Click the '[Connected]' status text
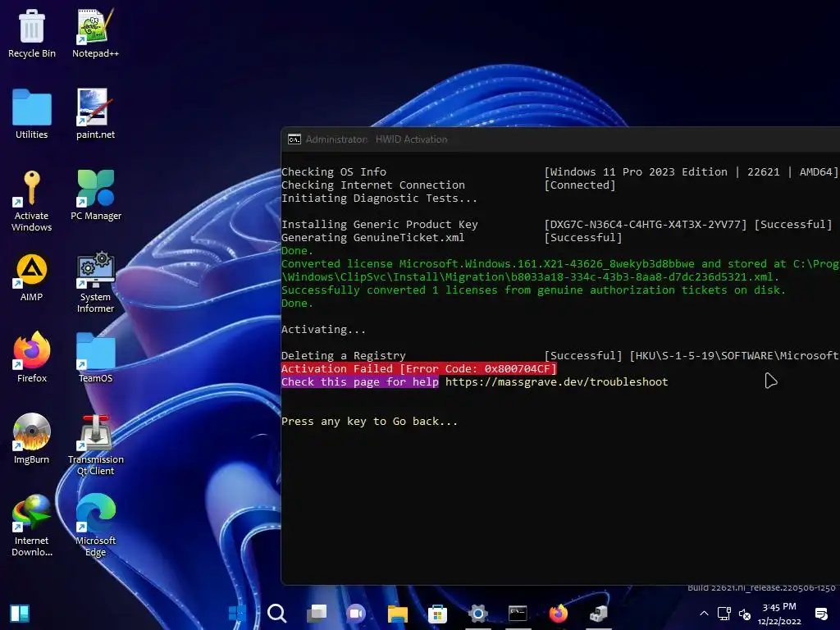Image resolution: width=840 pixels, height=630 pixels. pos(580,185)
